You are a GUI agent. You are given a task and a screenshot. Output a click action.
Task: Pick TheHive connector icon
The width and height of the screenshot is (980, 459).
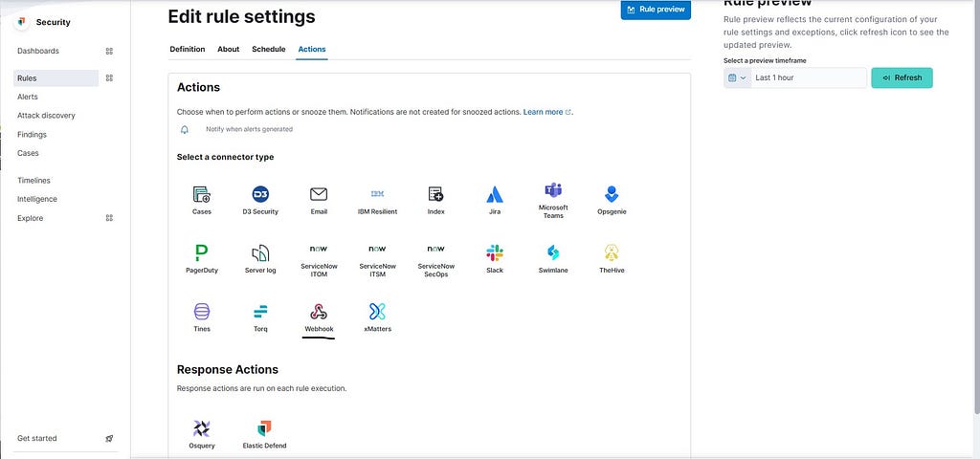point(612,252)
